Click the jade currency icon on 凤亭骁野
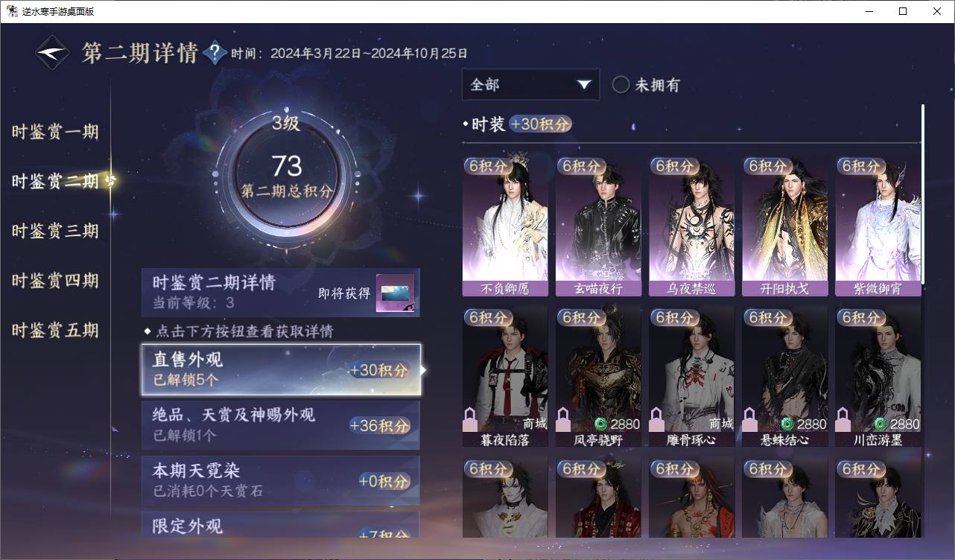The height and width of the screenshot is (560, 955). coord(602,424)
